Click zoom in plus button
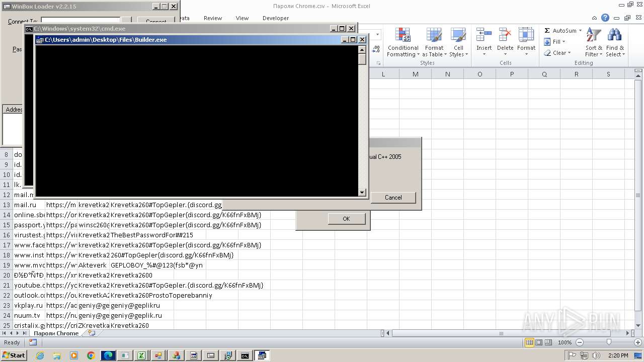The image size is (644, 362). pyautogui.click(x=637, y=342)
